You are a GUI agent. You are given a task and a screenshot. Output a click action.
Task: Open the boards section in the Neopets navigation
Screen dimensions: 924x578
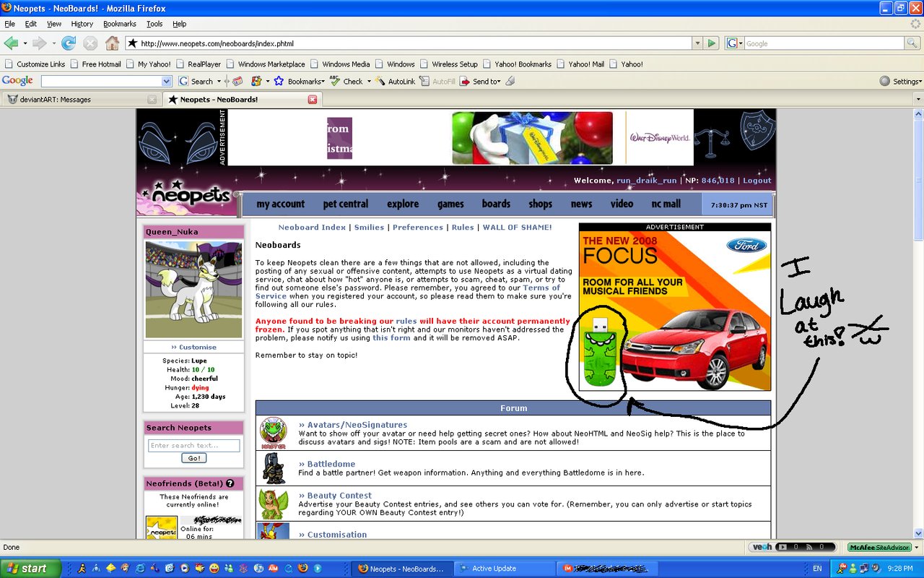click(x=496, y=204)
